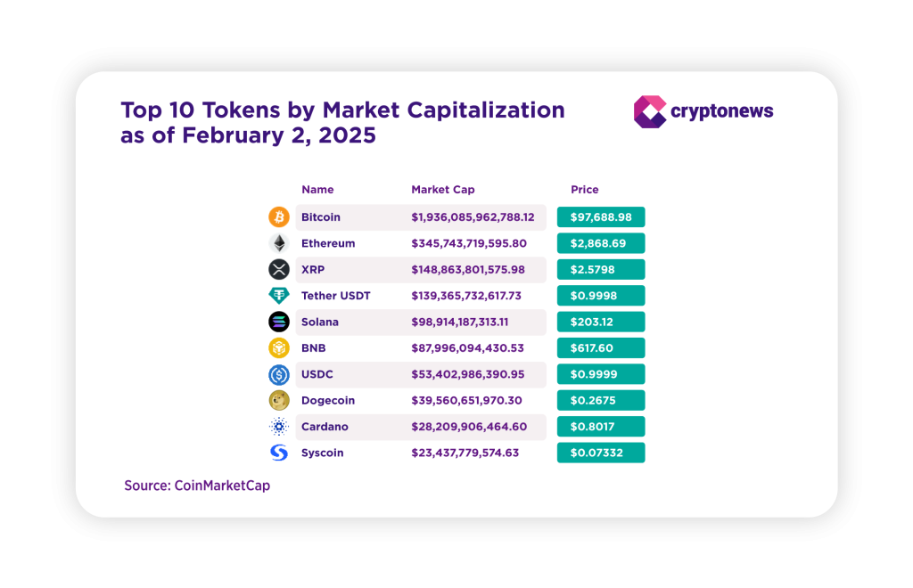Click the USDC coin icon
Viewport: 913px width, 588px height.
pos(279,374)
